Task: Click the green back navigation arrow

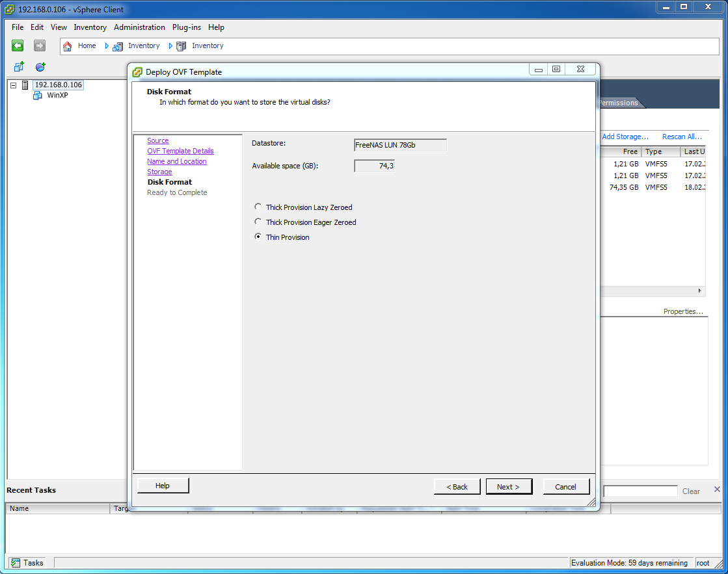Action: (18, 46)
